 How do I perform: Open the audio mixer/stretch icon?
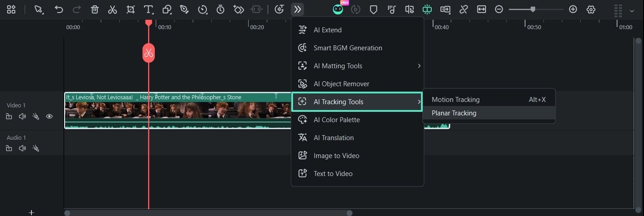coord(409,9)
